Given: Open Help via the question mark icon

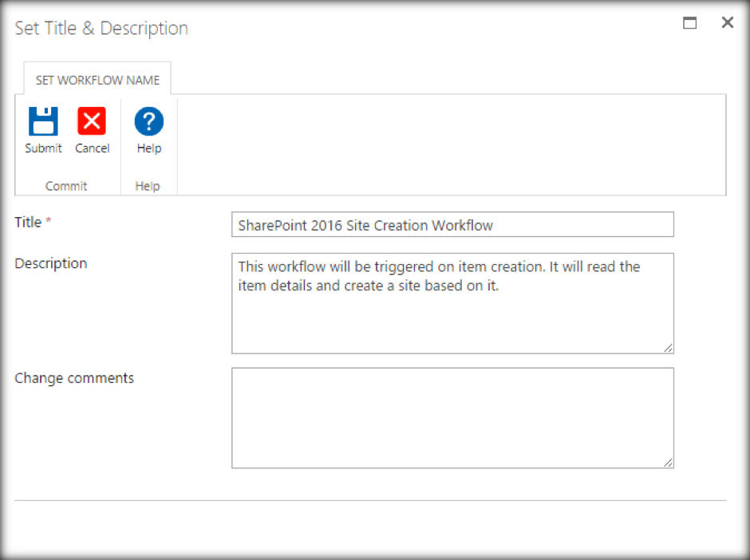Looking at the screenshot, I should pos(148,122).
